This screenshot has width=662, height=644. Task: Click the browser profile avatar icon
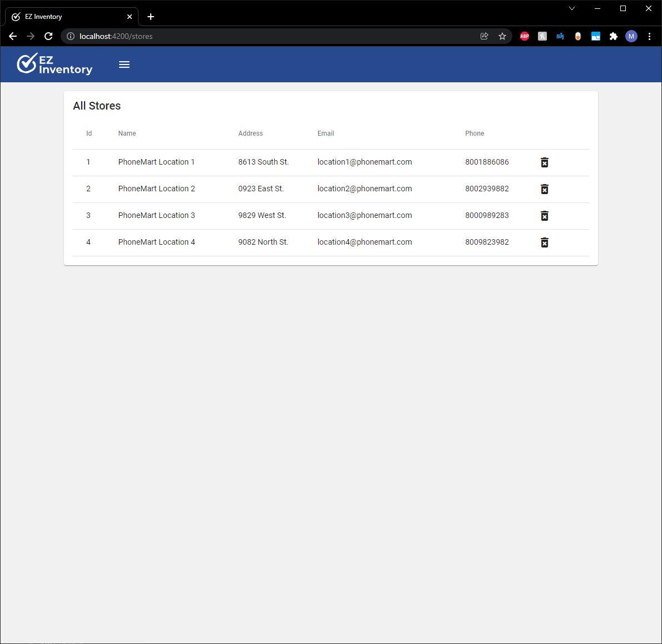(631, 36)
